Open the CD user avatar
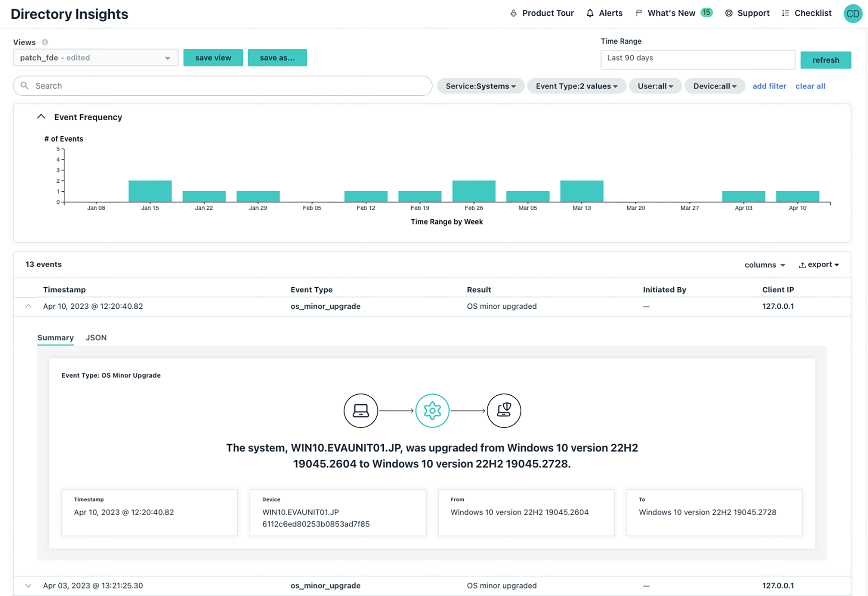 tap(853, 14)
